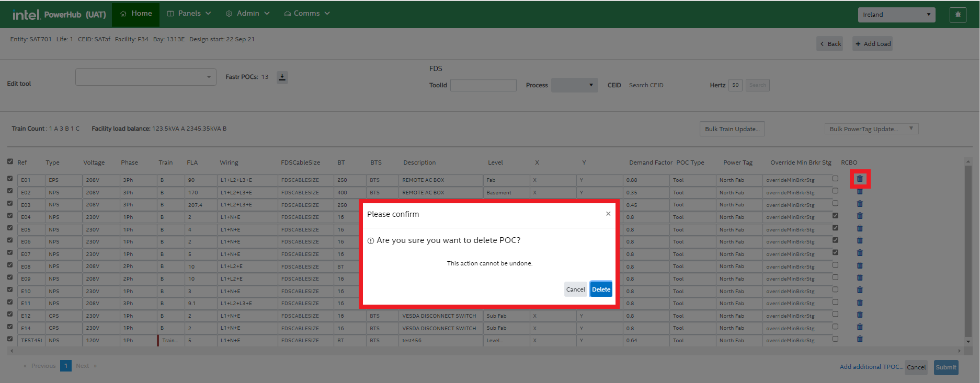Click the trash icon for row E10
This screenshot has width=980, height=383.
tap(859, 291)
